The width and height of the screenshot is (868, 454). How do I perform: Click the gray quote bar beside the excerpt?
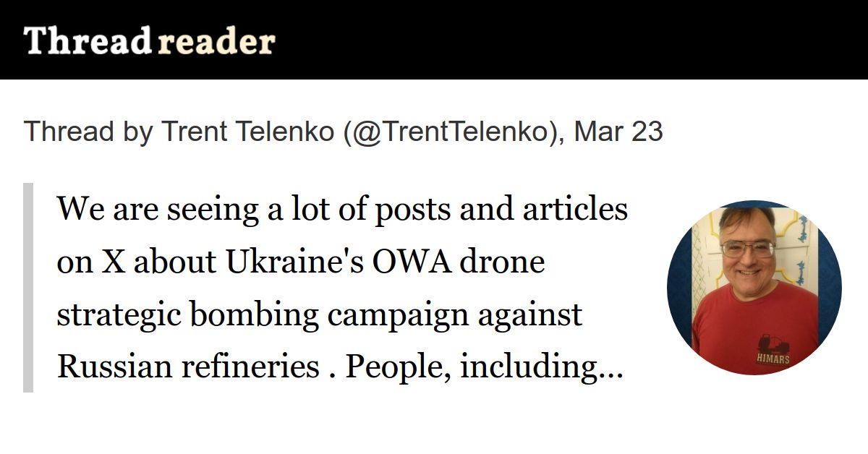pos(28,288)
